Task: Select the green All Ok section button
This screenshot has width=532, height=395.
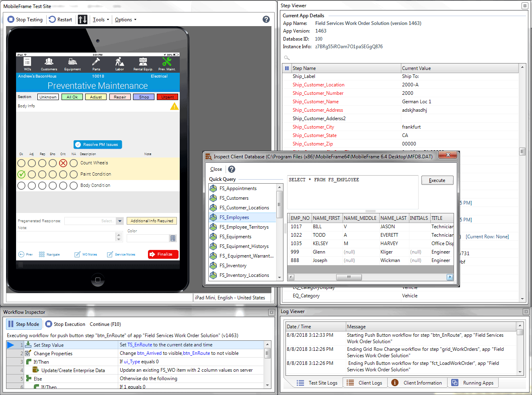Action: click(x=72, y=97)
